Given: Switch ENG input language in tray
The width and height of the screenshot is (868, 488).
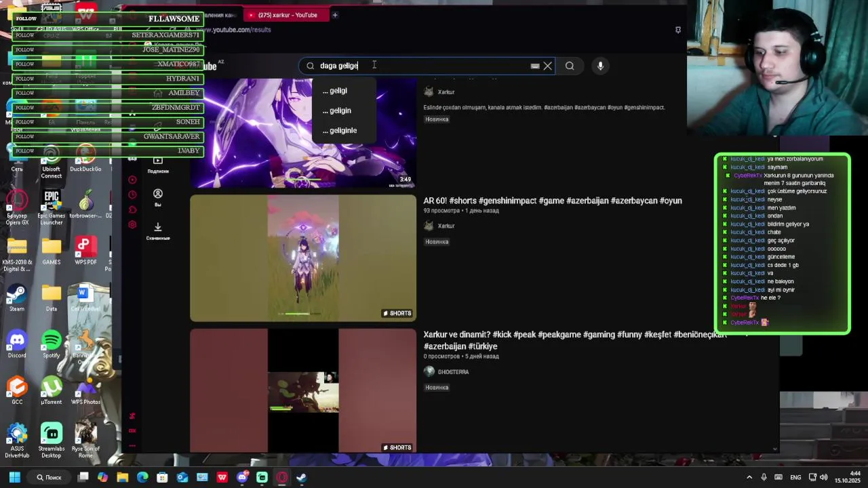Looking at the screenshot, I should pos(795,477).
